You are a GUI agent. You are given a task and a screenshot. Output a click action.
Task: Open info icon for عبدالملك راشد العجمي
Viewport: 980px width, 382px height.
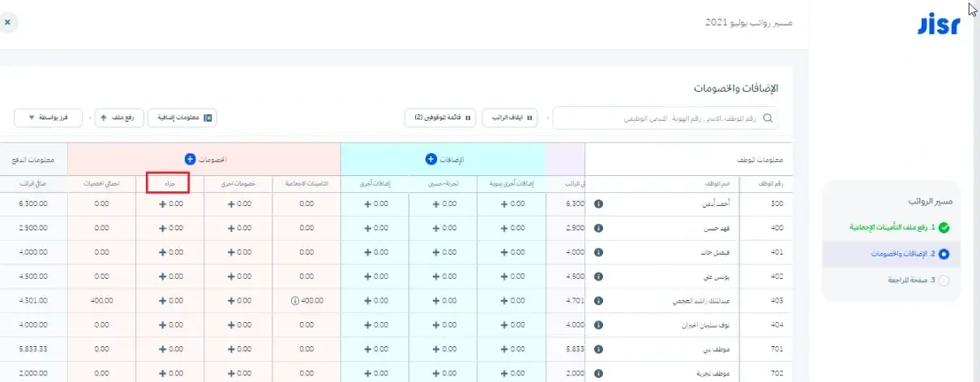pyautogui.click(x=598, y=301)
